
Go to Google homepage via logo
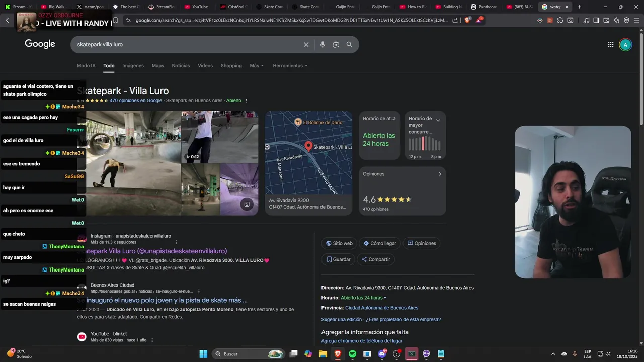pyautogui.click(x=40, y=44)
